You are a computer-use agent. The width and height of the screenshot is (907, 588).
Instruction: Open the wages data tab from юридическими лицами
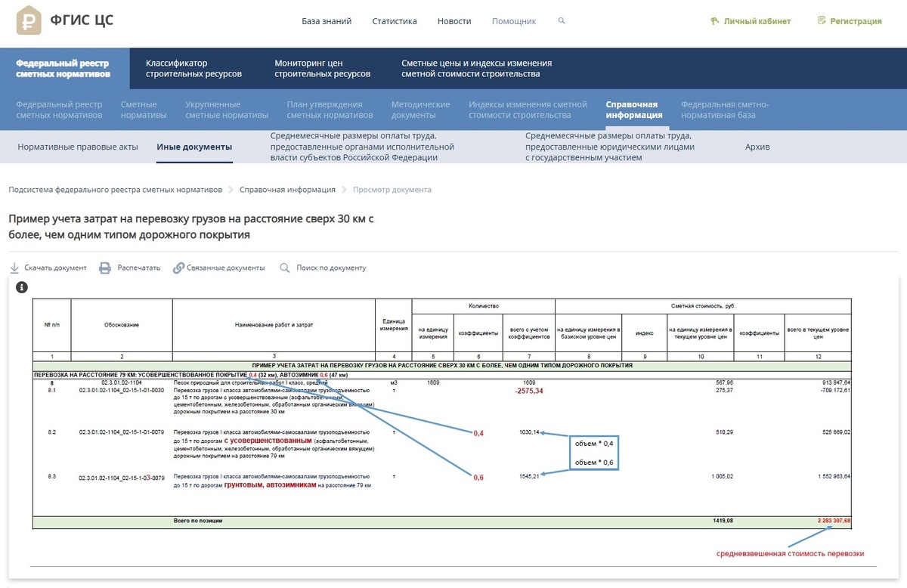(610, 147)
